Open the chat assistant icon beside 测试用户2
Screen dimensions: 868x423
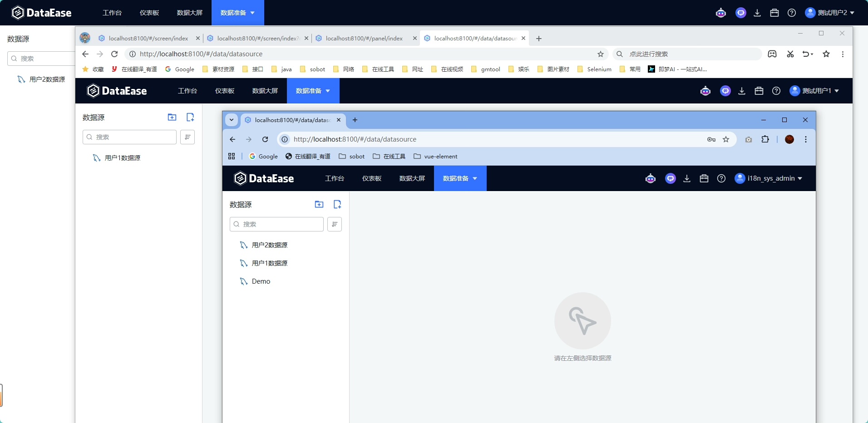(741, 13)
